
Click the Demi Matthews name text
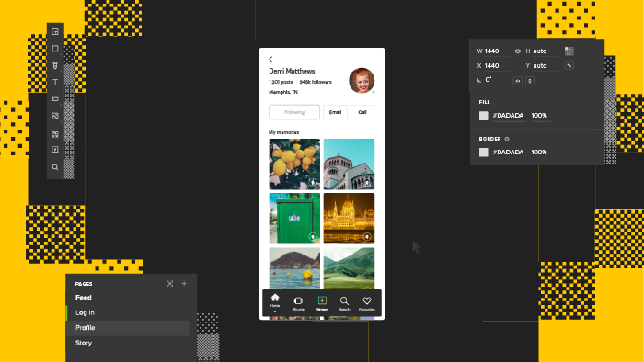[292, 71]
